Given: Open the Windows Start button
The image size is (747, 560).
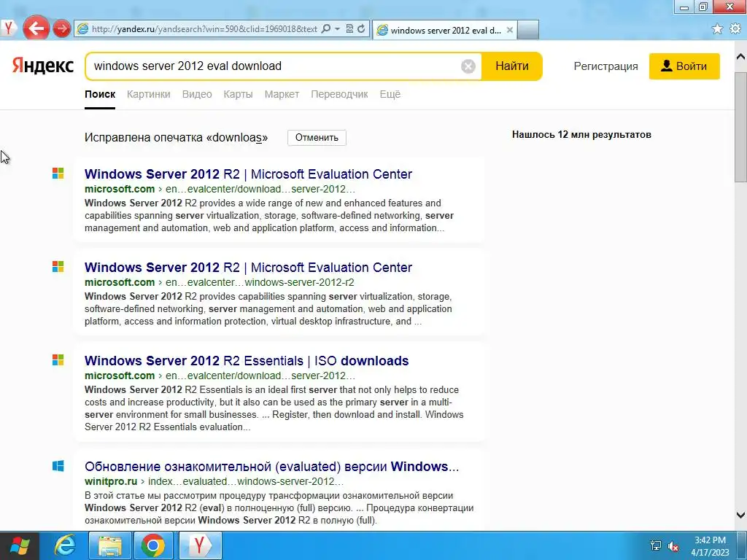Looking at the screenshot, I should click(x=20, y=545).
